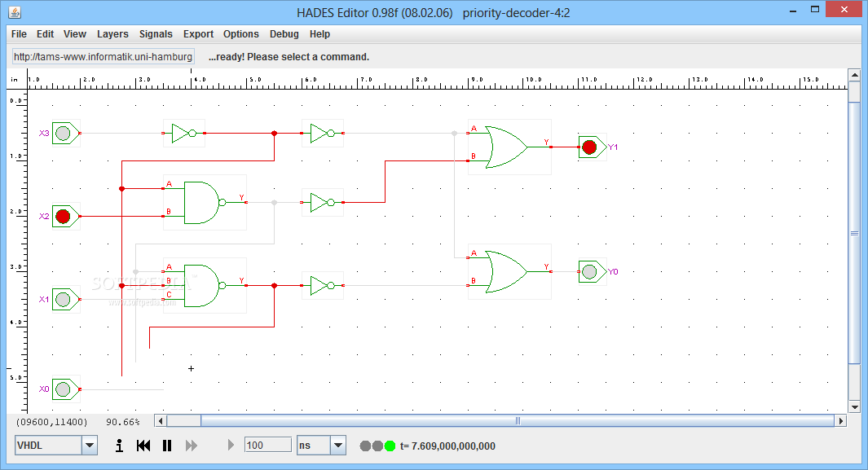Select the OR gate feeding Y1
The height and width of the screenshot is (470, 868).
(x=509, y=147)
